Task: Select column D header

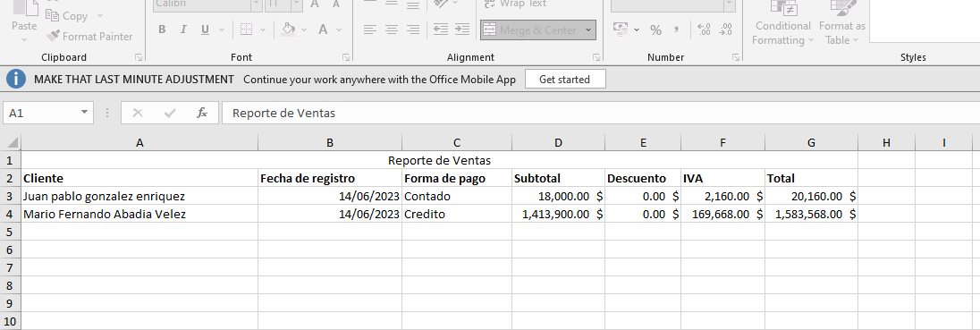Action: click(558, 142)
